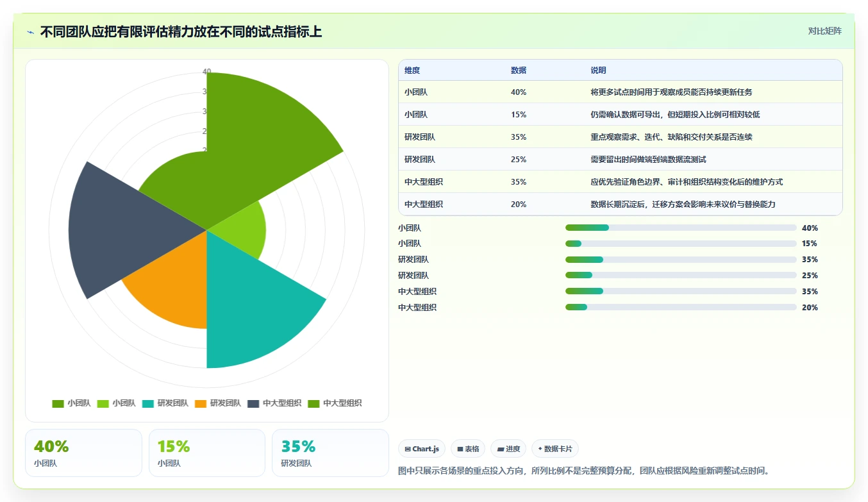Image resolution: width=868 pixels, height=502 pixels.
Task: Click the 进度 chip
Action: [508, 449]
